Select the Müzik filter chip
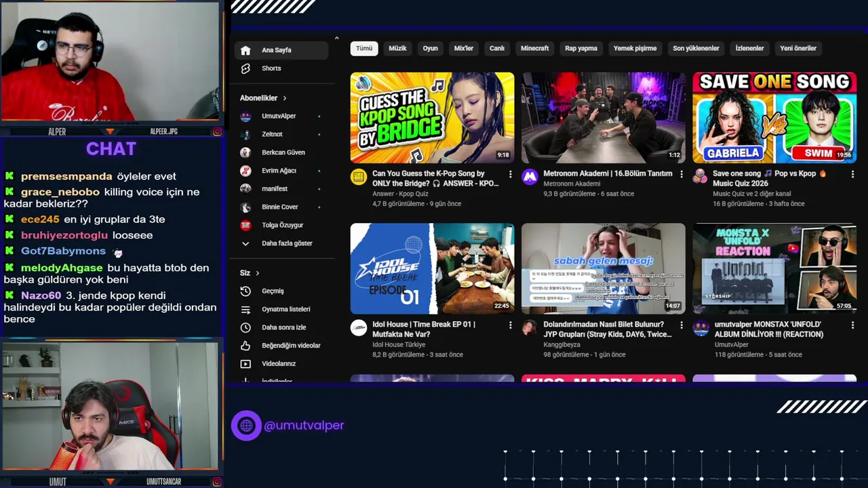Screen dimensions: 868x488 pos(397,48)
